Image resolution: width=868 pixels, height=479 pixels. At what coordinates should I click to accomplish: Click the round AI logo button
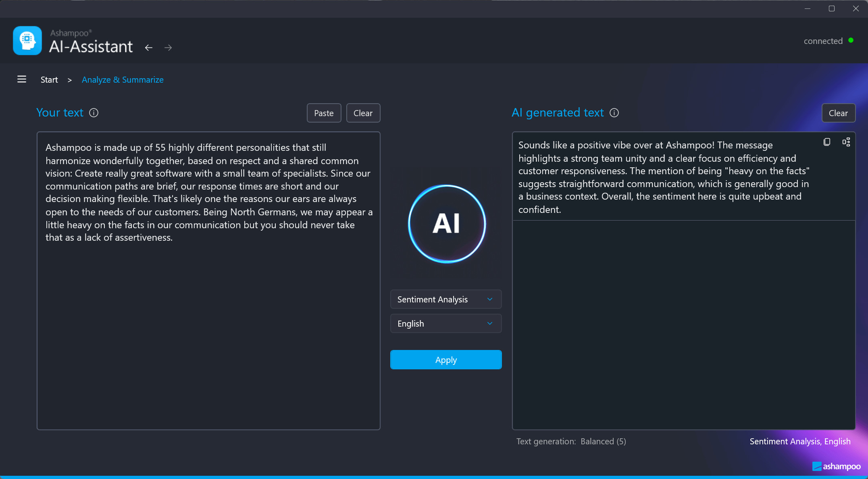pyautogui.click(x=447, y=224)
